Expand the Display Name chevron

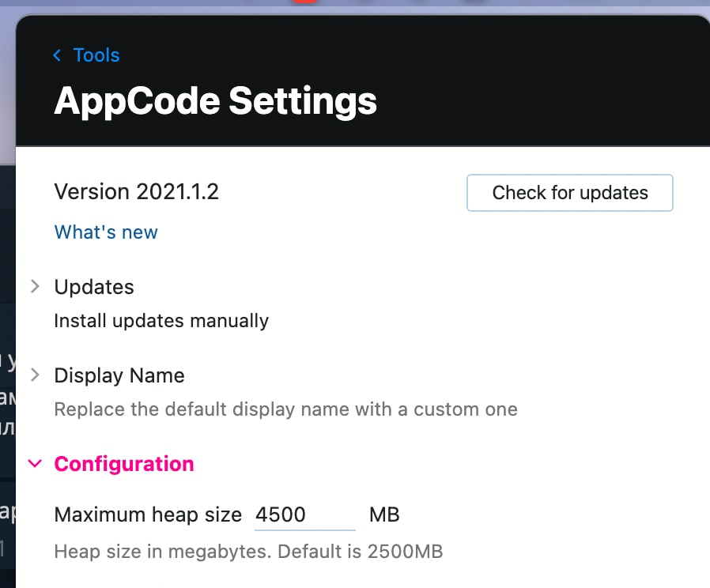click(x=35, y=375)
